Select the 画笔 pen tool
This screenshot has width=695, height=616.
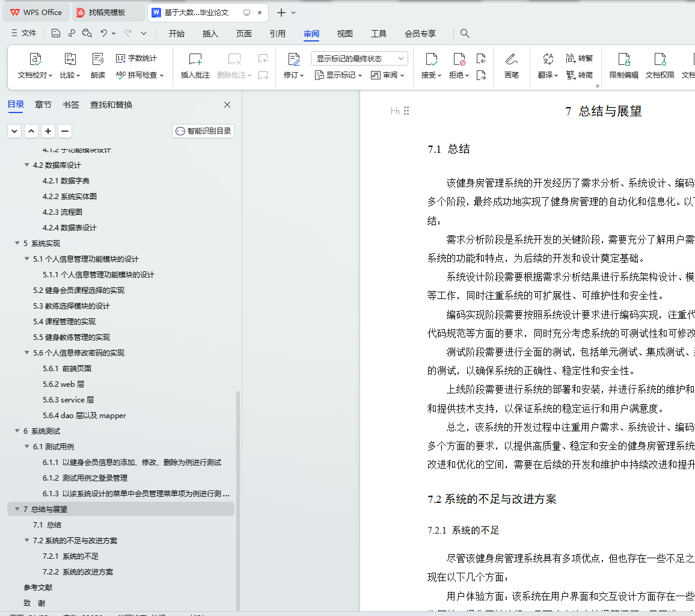pos(511,66)
